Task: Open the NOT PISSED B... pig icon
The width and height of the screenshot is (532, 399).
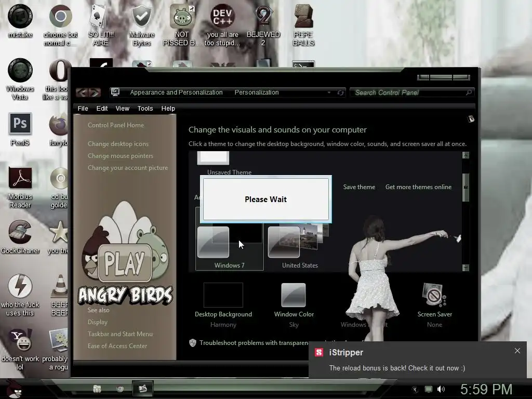Action: (x=182, y=25)
